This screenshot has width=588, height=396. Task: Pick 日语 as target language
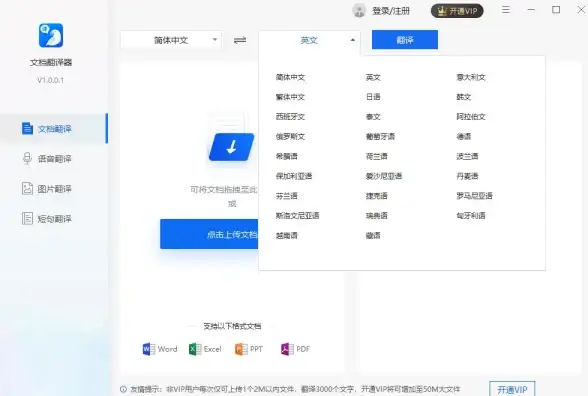click(x=373, y=97)
